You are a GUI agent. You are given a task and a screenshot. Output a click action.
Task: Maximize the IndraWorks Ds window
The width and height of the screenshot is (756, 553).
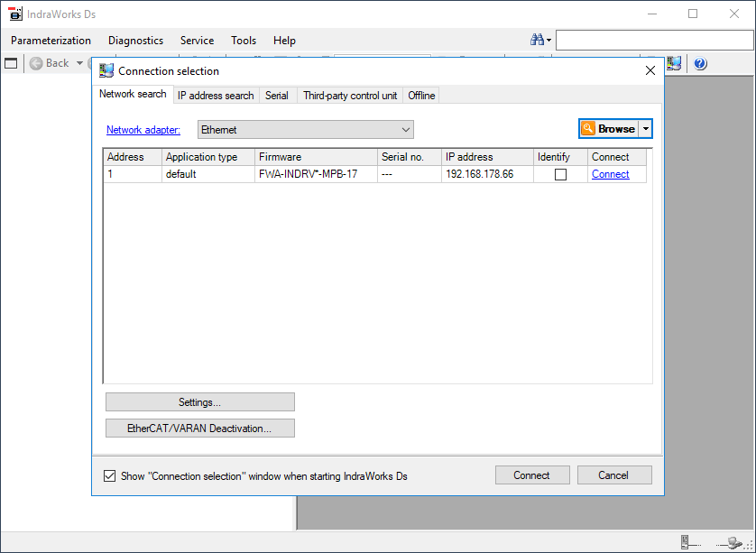click(693, 14)
